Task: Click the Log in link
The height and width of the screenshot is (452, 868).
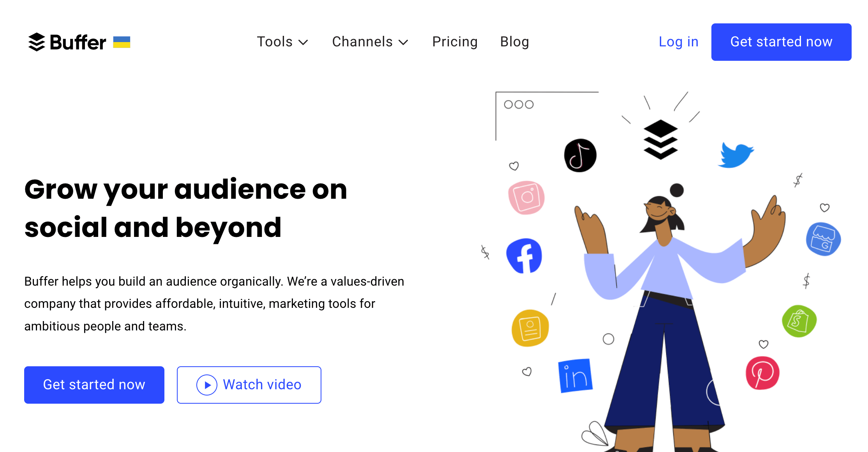Action: (x=679, y=42)
